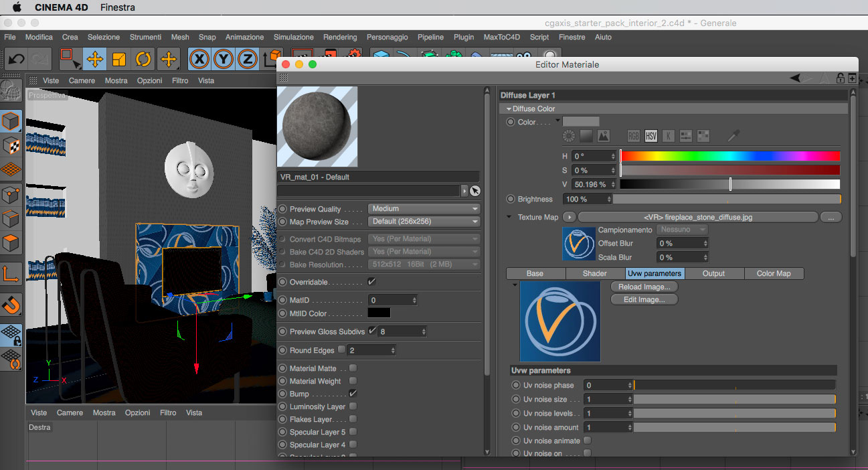
Task: Open the color wheel mode
Action: pyautogui.click(x=569, y=136)
